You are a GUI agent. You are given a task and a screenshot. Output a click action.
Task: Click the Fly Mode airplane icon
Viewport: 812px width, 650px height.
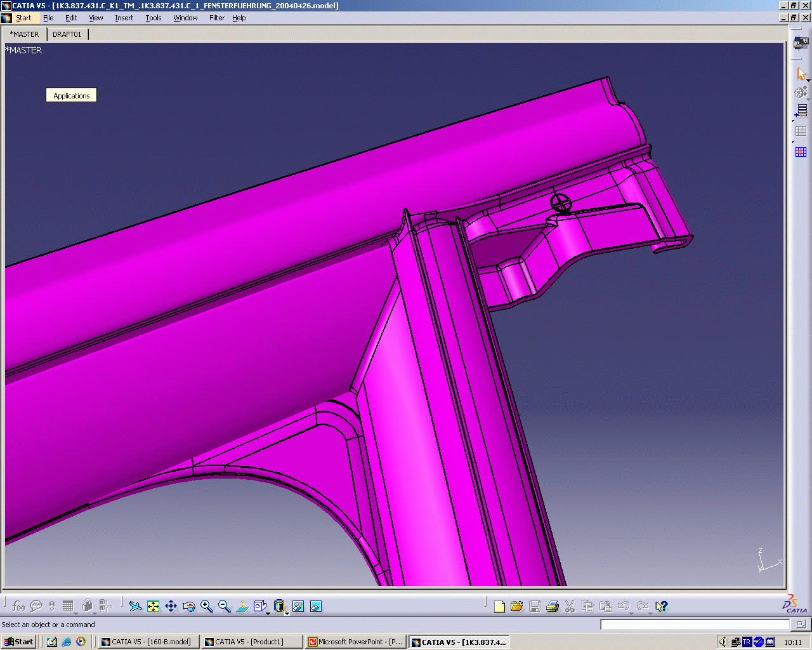(x=135, y=606)
